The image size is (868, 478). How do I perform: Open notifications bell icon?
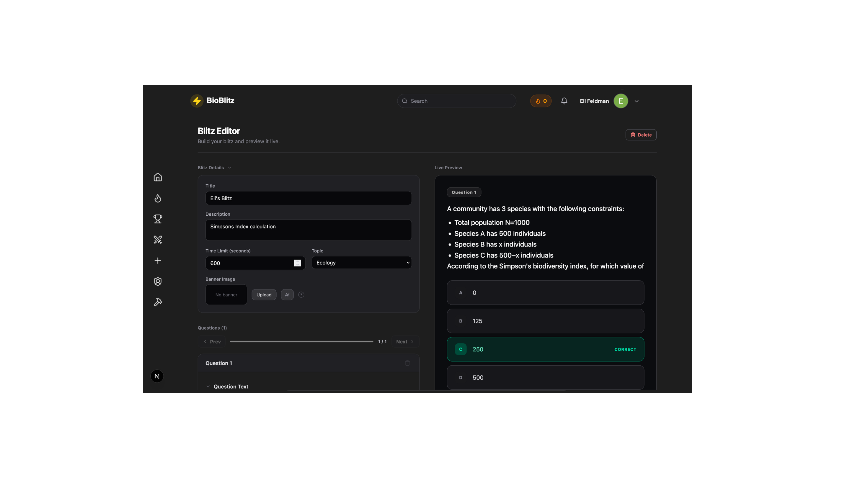coord(564,101)
